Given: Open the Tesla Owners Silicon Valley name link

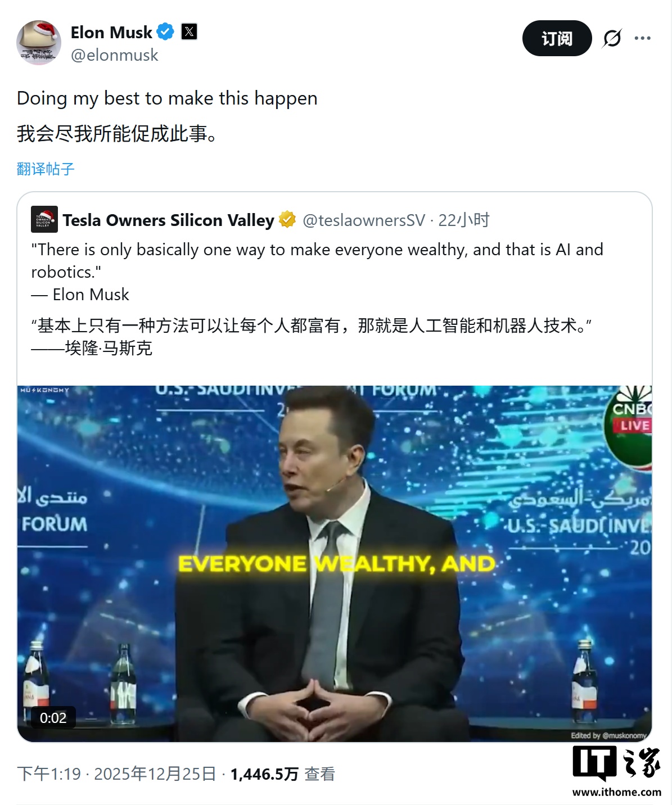Looking at the screenshot, I should (168, 220).
